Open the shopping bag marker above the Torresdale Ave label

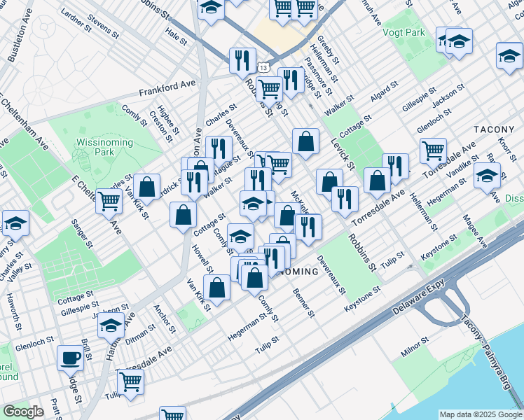point(377,181)
